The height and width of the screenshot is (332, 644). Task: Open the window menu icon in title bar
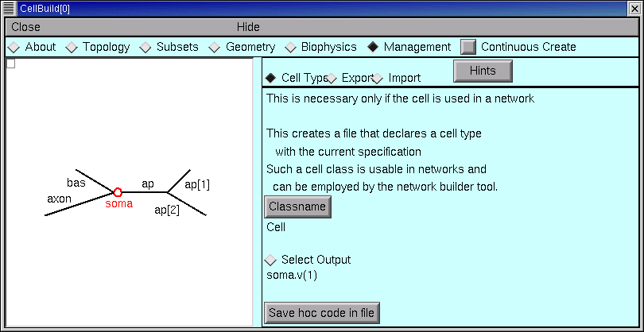pos(10,8)
